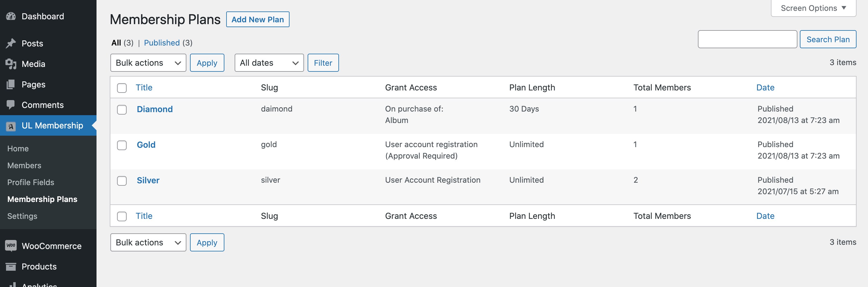The width and height of the screenshot is (868, 287).
Task: Select Membership Plans in the submenu
Action: pos(43,199)
